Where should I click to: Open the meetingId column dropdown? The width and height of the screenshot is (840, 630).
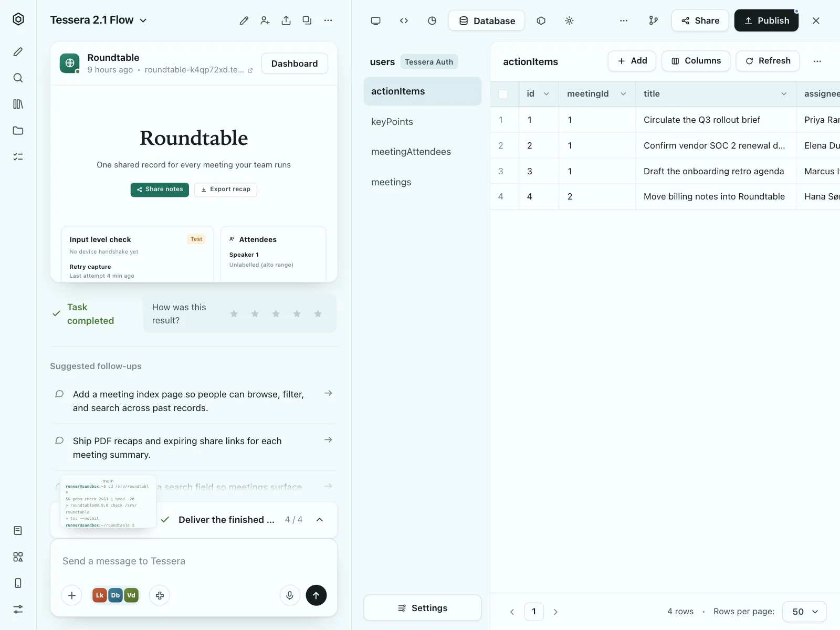623,94
